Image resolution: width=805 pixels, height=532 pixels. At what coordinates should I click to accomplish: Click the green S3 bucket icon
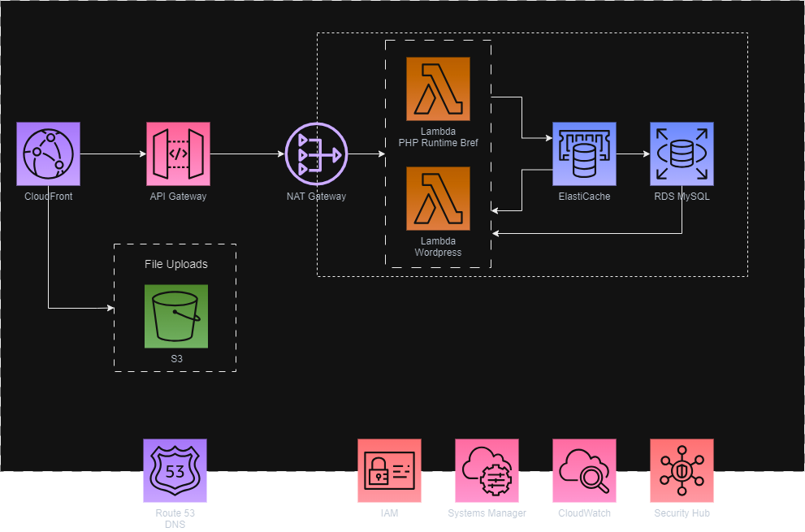pos(176,316)
